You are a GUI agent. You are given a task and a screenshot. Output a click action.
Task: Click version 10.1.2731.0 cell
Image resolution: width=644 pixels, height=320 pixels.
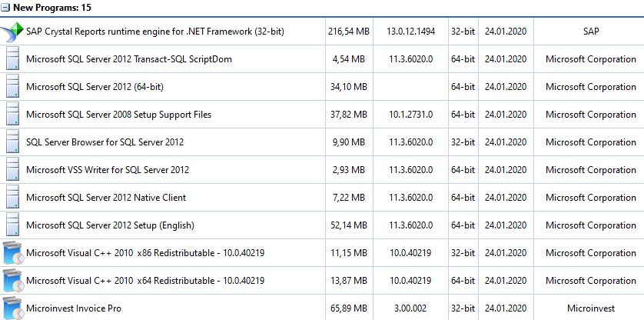tap(410, 115)
